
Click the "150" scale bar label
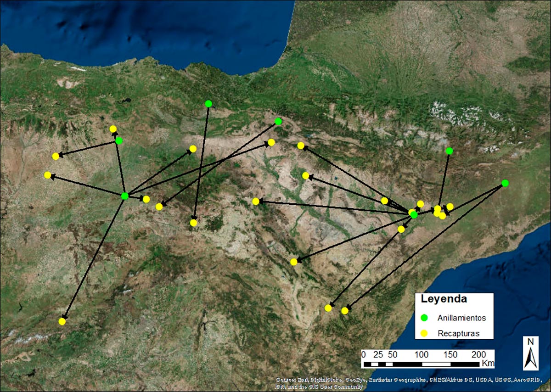point(451,354)
